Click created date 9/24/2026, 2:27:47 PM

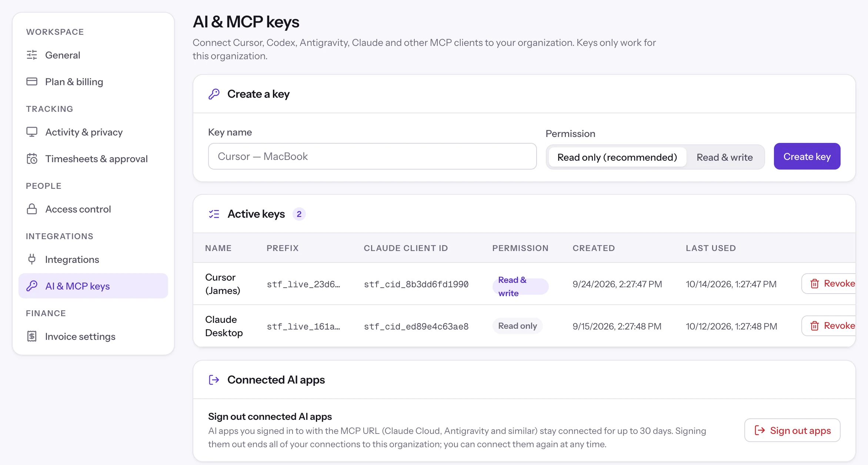click(617, 284)
